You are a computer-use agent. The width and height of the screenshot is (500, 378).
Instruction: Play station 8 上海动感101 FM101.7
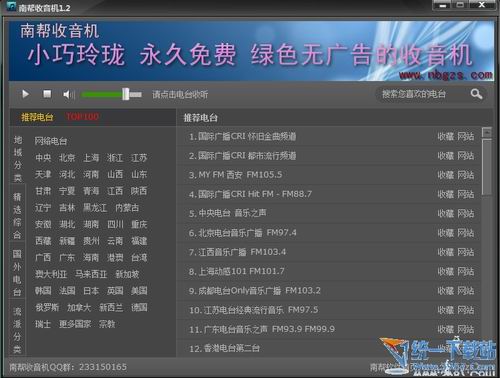(x=237, y=271)
